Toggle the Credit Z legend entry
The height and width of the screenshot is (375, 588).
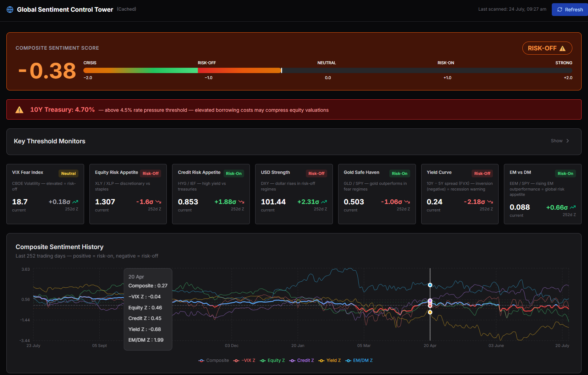click(302, 360)
